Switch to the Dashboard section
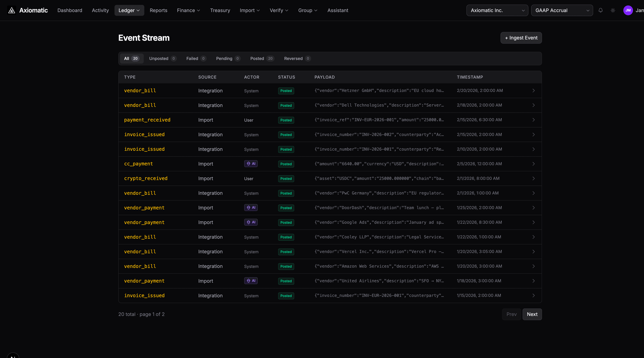This screenshot has height=358, width=644. pyautogui.click(x=70, y=10)
